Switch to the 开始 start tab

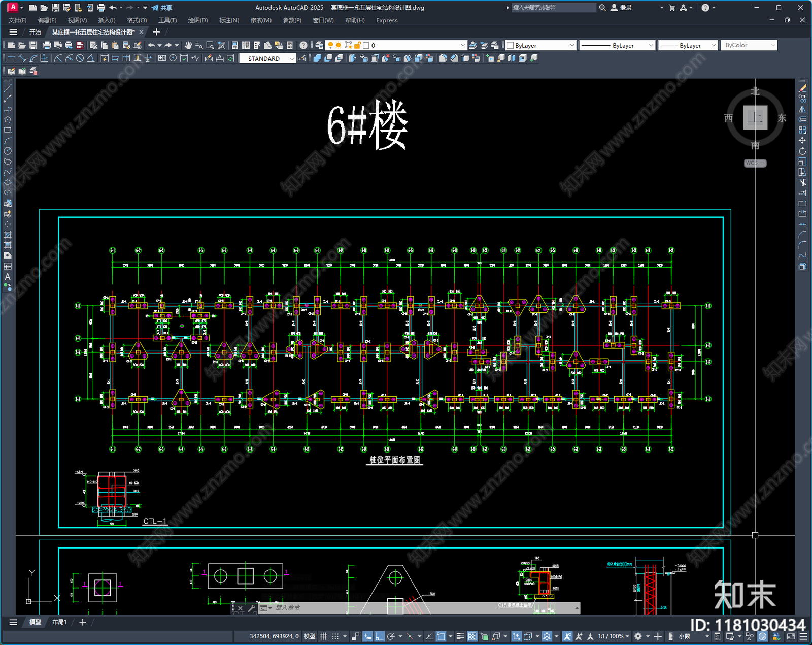[35, 32]
